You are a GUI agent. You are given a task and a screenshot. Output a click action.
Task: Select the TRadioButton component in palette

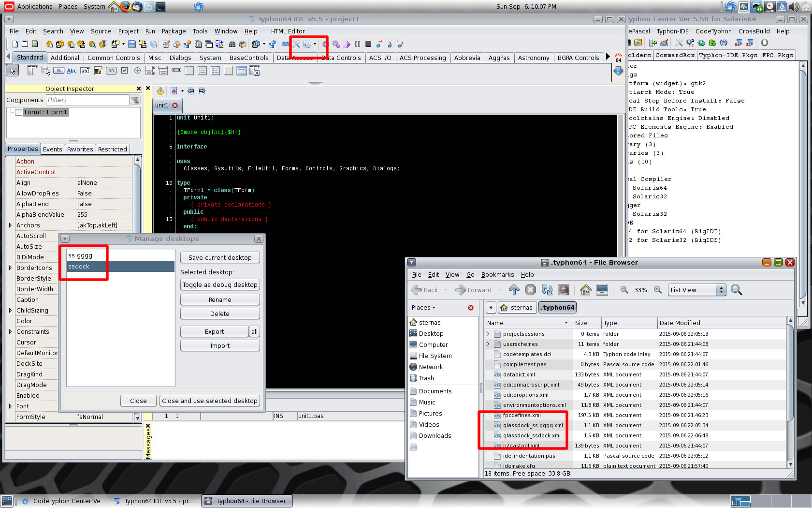point(137,71)
